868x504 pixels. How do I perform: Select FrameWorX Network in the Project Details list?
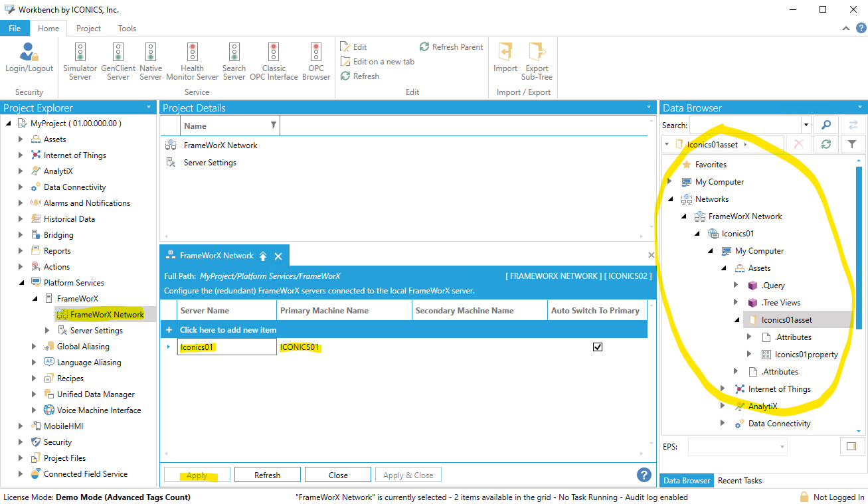[x=220, y=145]
